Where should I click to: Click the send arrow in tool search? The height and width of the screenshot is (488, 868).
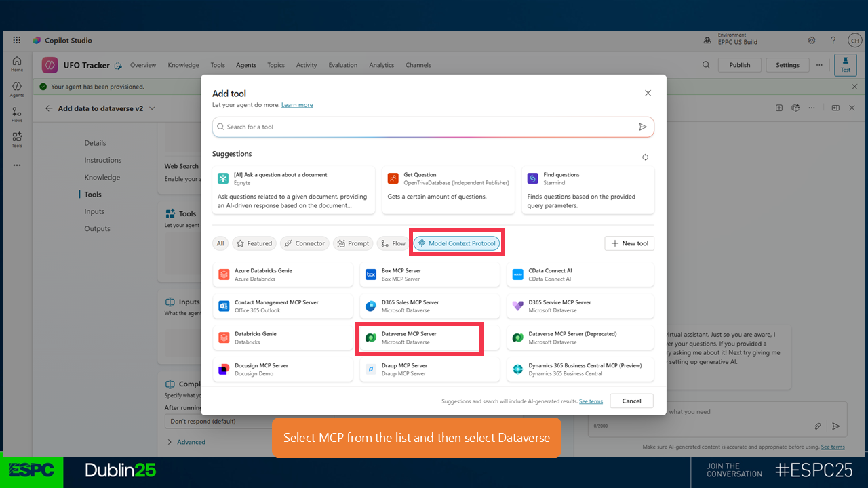tap(642, 127)
